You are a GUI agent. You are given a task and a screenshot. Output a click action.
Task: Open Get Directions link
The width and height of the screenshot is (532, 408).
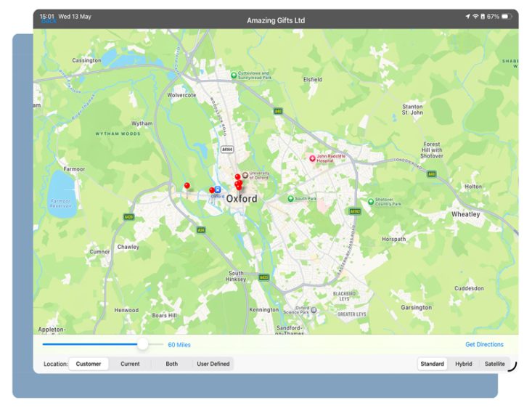tap(484, 344)
